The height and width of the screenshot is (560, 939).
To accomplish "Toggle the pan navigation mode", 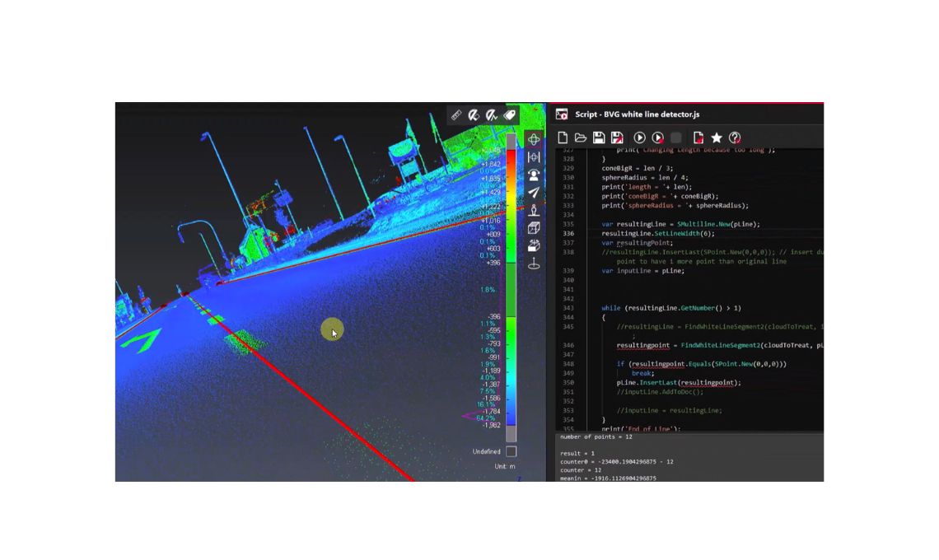I will pyautogui.click(x=532, y=141).
